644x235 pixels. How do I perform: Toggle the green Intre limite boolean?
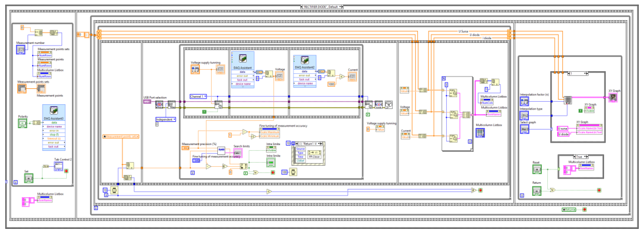(271, 162)
